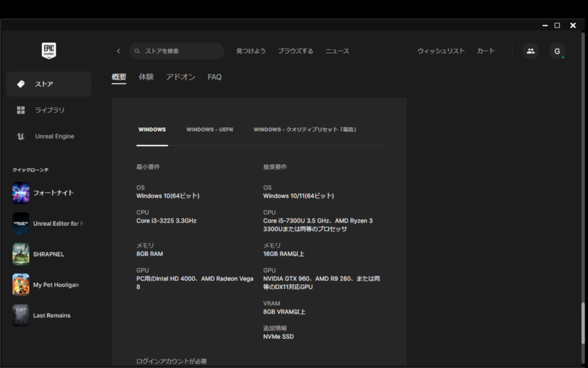
Task: Switch to the 体験 tab
Action: click(146, 77)
